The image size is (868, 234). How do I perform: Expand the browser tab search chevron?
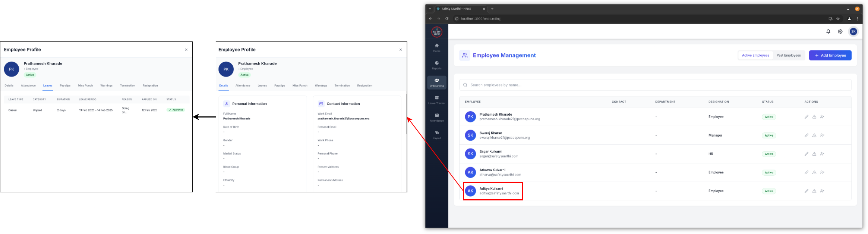[x=430, y=9]
